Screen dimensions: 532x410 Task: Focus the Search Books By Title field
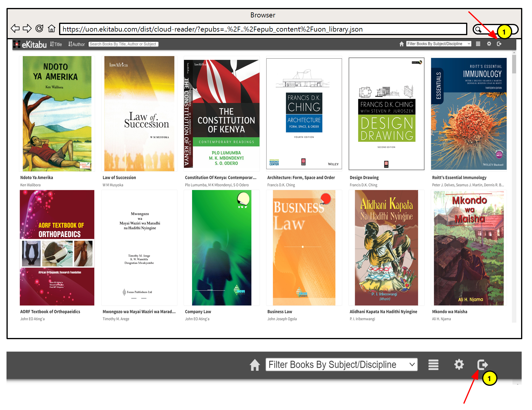[123, 44]
